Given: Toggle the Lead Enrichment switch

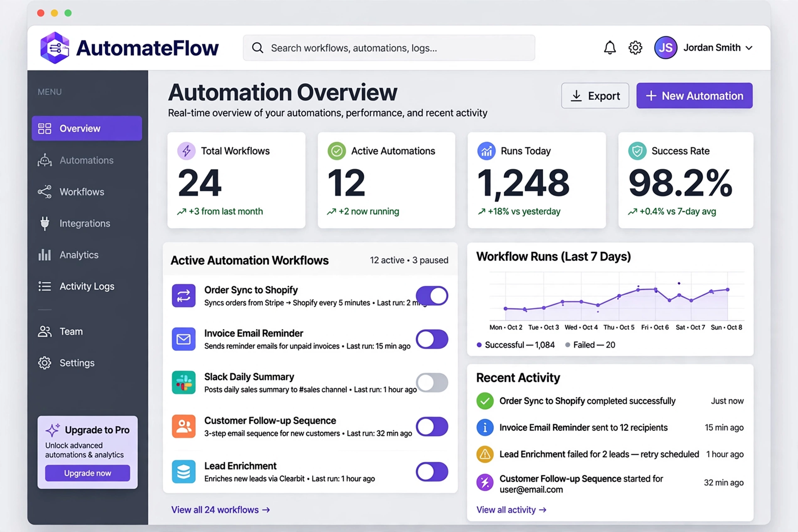Looking at the screenshot, I should click(x=432, y=471).
